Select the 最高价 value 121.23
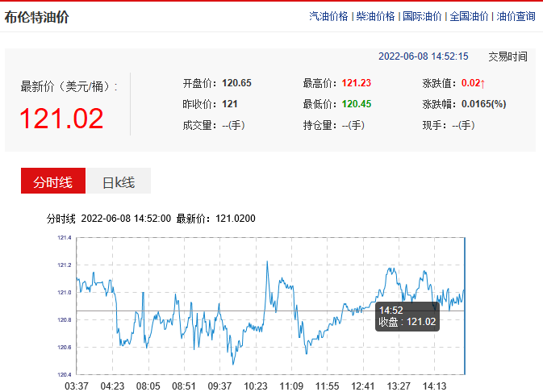 coord(356,83)
